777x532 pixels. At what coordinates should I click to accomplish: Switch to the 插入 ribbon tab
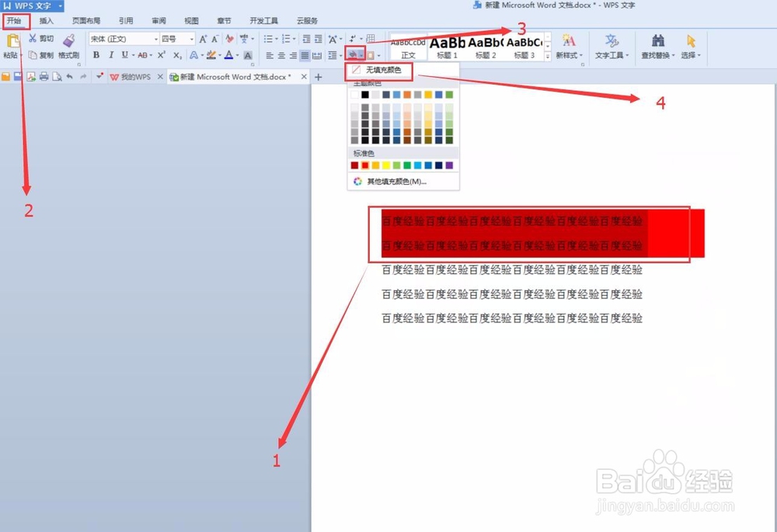point(46,21)
